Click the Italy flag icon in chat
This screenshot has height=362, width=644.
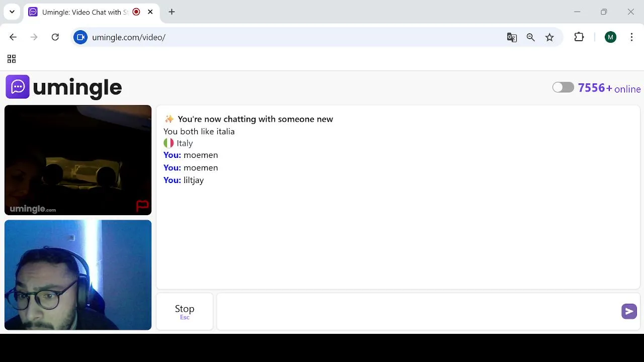click(169, 143)
